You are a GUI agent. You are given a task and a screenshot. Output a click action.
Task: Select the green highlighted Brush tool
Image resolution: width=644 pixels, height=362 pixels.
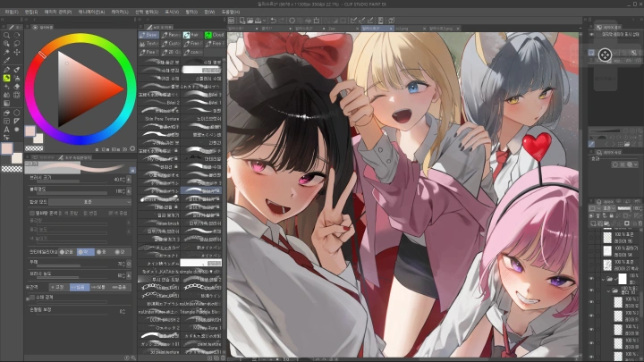click(6, 78)
